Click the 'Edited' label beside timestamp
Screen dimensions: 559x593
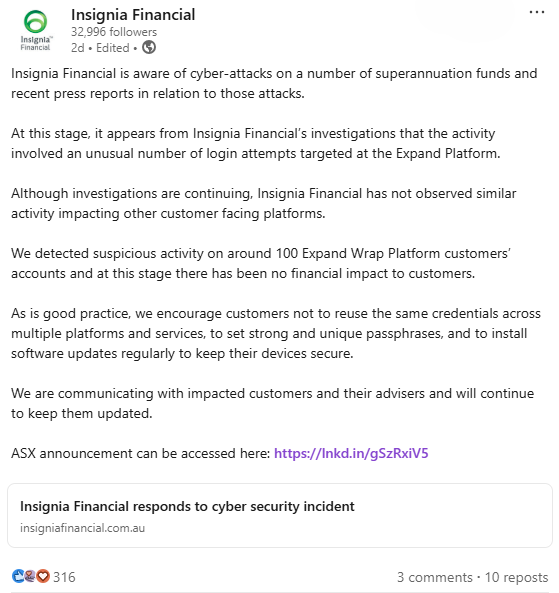tap(113, 48)
